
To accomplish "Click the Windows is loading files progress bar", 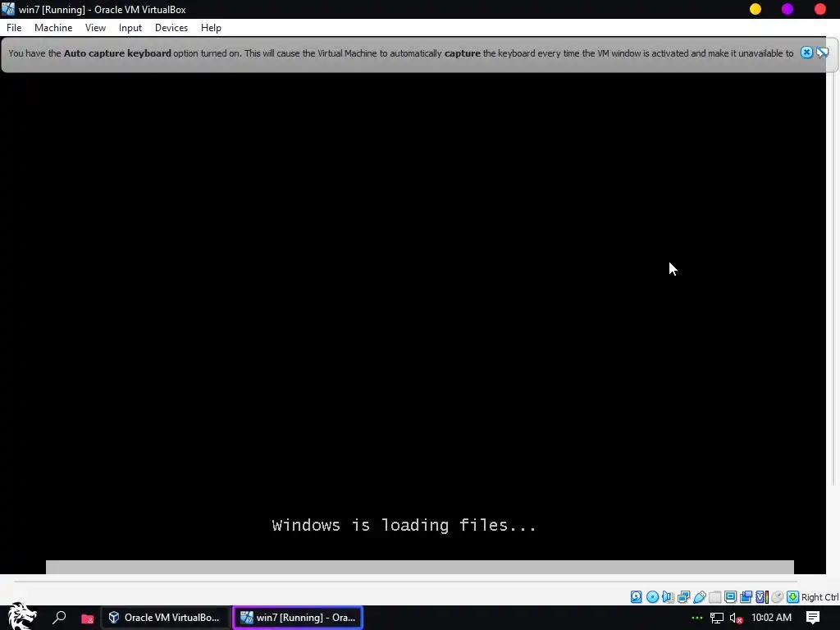I will 419,567.
